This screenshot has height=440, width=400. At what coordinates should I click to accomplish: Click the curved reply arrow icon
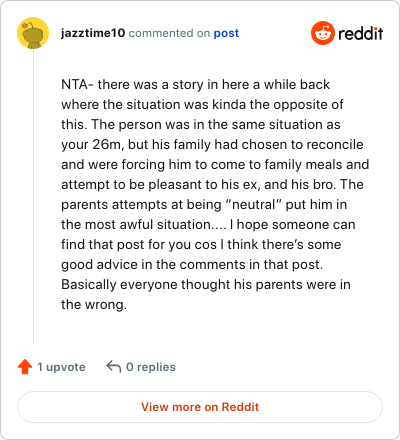pos(113,367)
